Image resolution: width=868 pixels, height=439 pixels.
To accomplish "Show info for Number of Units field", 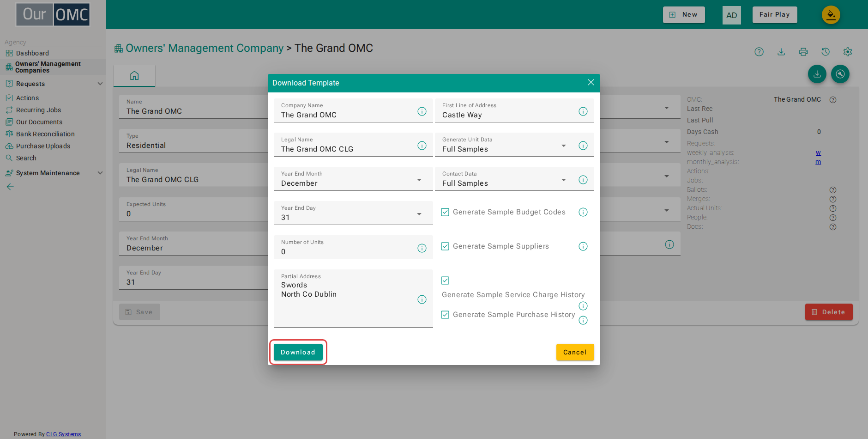I will click(422, 248).
